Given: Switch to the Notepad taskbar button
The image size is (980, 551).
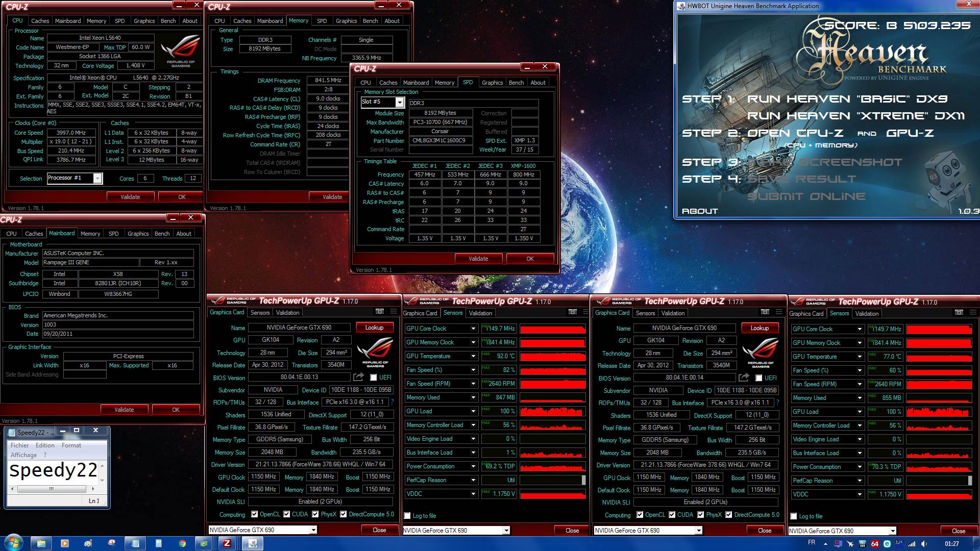Looking at the screenshot, I should coord(135,543).
